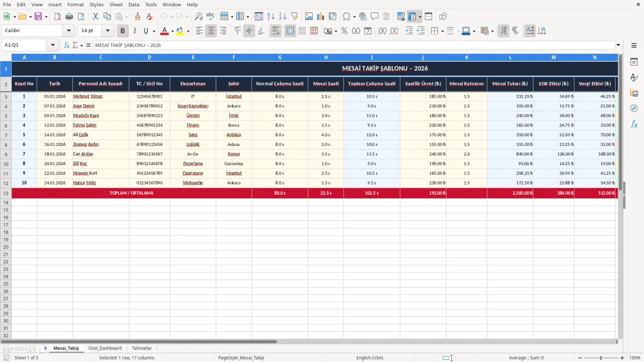Toggle Center Horizontally alignment
The width and height of the screenshot is (644, 362).
tap(211, 31)
